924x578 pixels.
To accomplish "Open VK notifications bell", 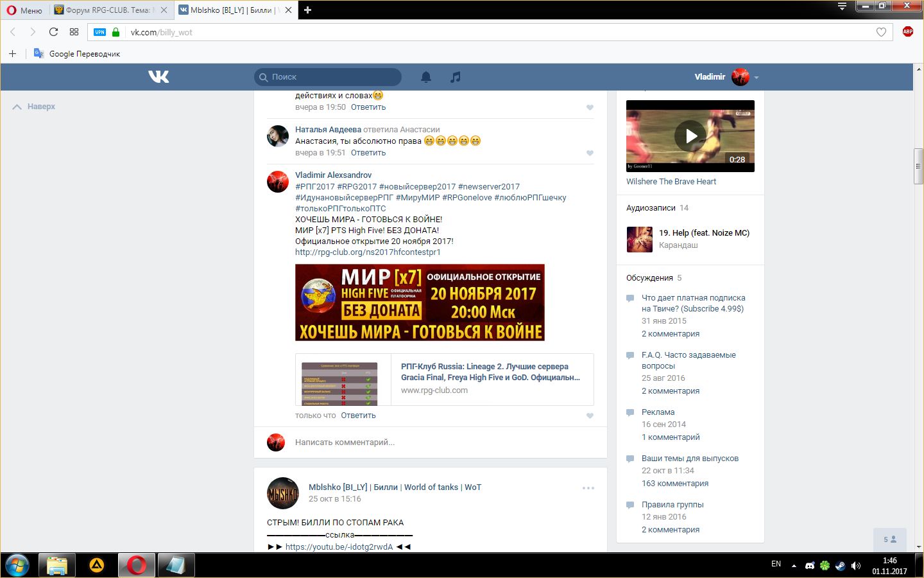I will (x=425, y=77).
